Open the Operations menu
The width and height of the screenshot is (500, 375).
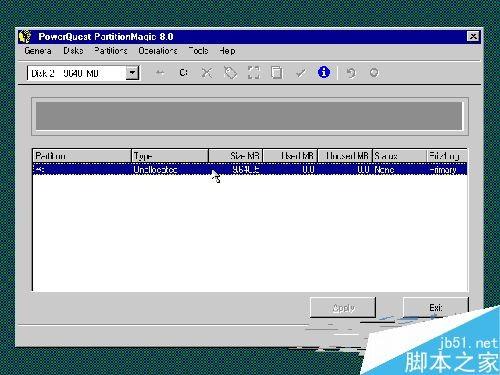(x=158, y=51)
